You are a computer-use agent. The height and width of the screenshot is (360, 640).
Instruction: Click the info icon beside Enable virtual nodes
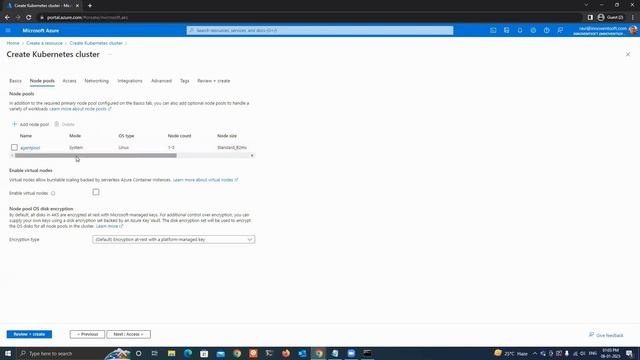coord(53,193)
